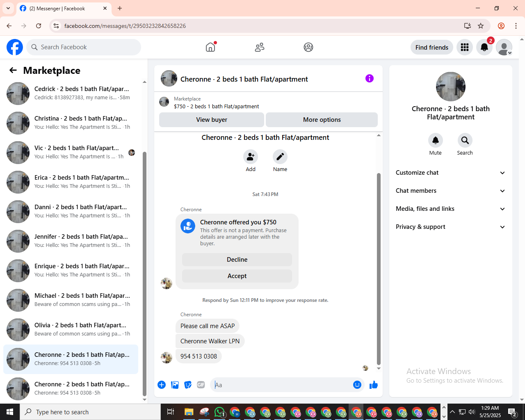Reload the page in browser
Image resolution: width=525 pixels, height=420 pixels.
(x=39, y=26)
